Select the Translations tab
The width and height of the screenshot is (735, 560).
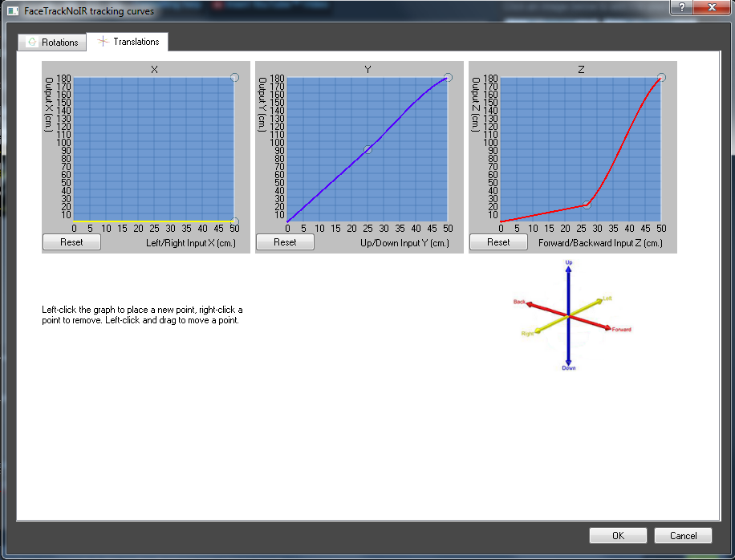[x=128, y=42]
